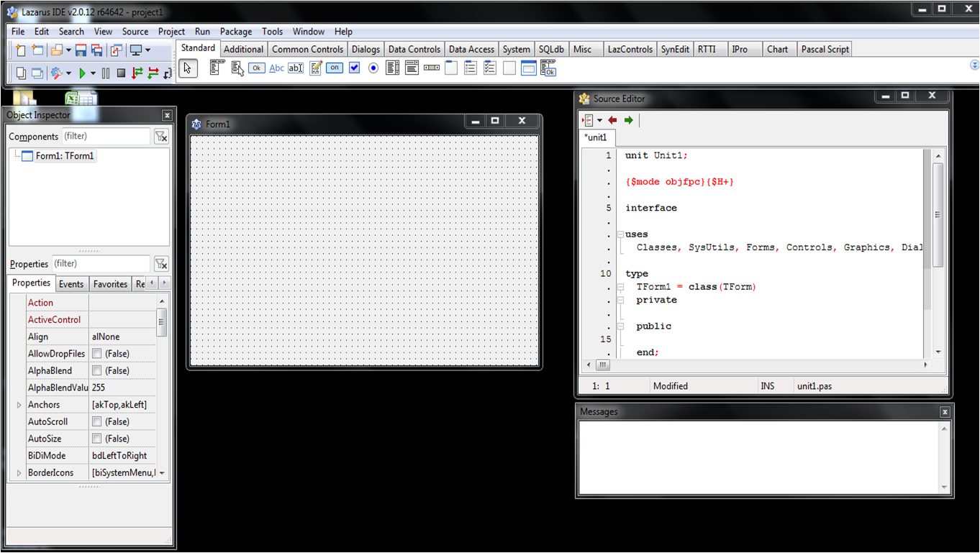Select the *unit1 tab in Source Editor
Image resolution: width=980 pixels, height=553 pixels.
point(597,137)
